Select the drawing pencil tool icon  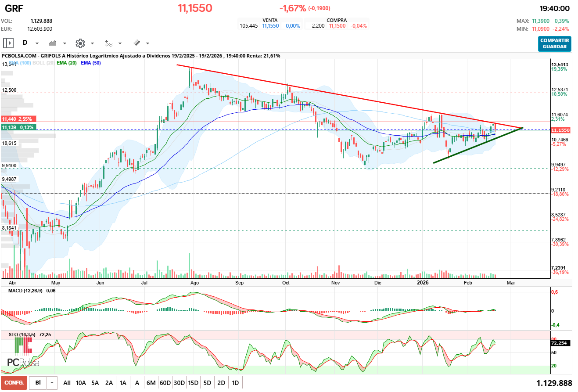pyautogui.click(x=136, y=43)
